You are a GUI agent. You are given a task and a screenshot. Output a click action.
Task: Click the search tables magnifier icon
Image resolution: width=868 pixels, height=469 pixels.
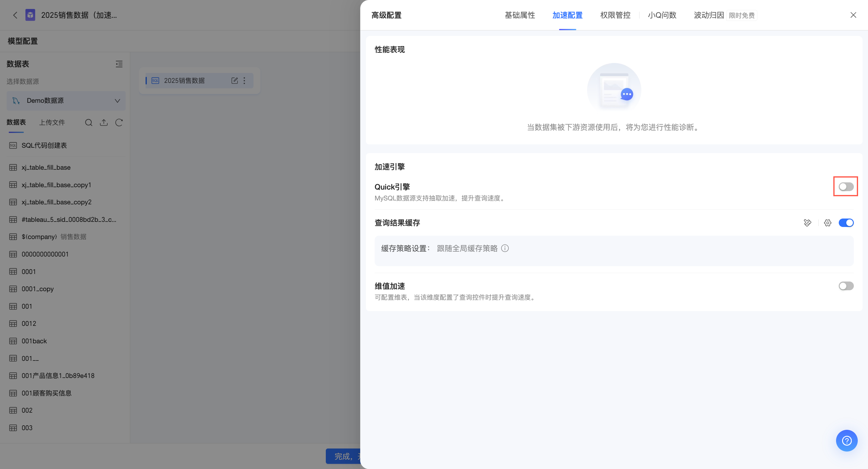coord(89,123)
